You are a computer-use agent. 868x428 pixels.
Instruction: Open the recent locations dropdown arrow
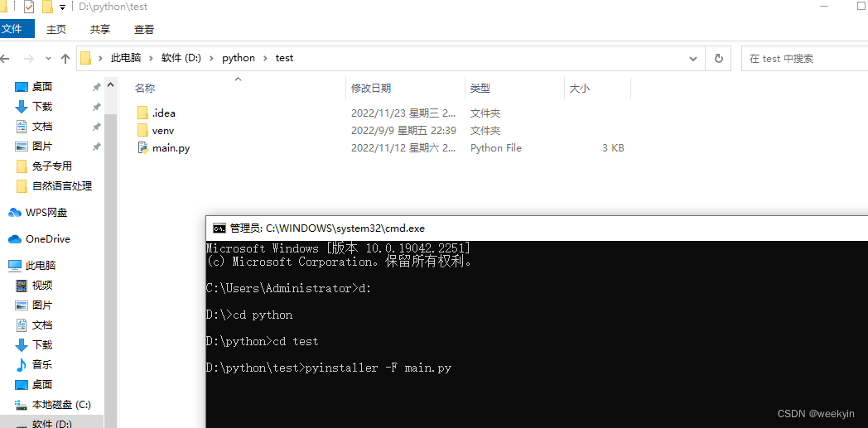[x=48, y=58]
